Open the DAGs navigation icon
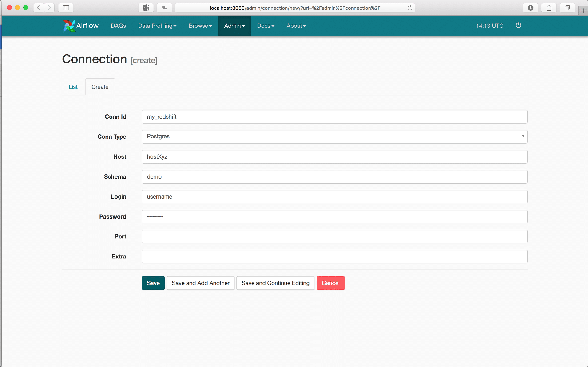 (119, 25)
